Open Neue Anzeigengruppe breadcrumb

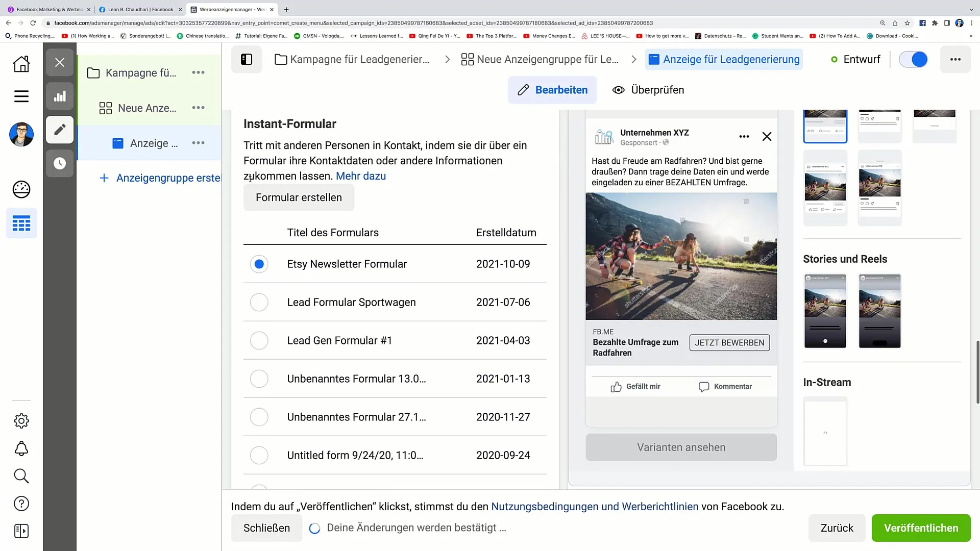click(540, 59)
